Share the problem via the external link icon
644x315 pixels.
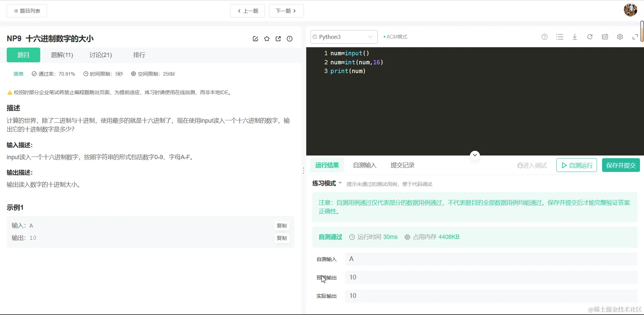(278, 39)
